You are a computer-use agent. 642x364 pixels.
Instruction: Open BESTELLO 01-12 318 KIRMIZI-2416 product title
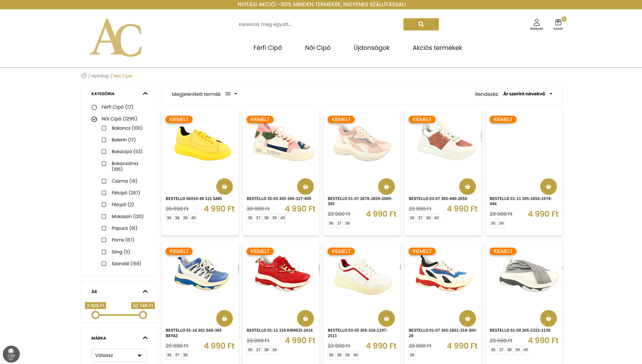pyautogui.click(x=280, y=330)
